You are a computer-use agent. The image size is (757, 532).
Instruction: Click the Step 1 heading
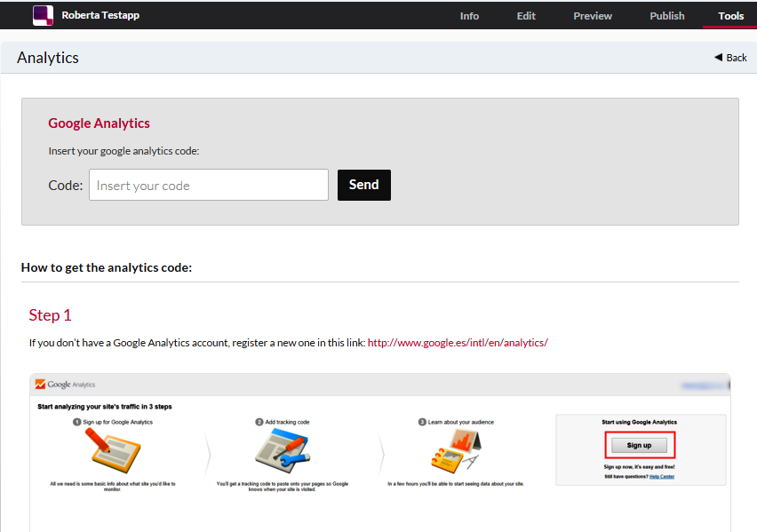[x=51, y=315]
